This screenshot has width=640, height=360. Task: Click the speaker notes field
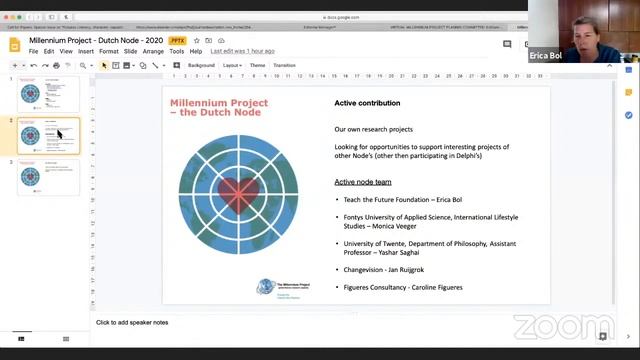353,322
